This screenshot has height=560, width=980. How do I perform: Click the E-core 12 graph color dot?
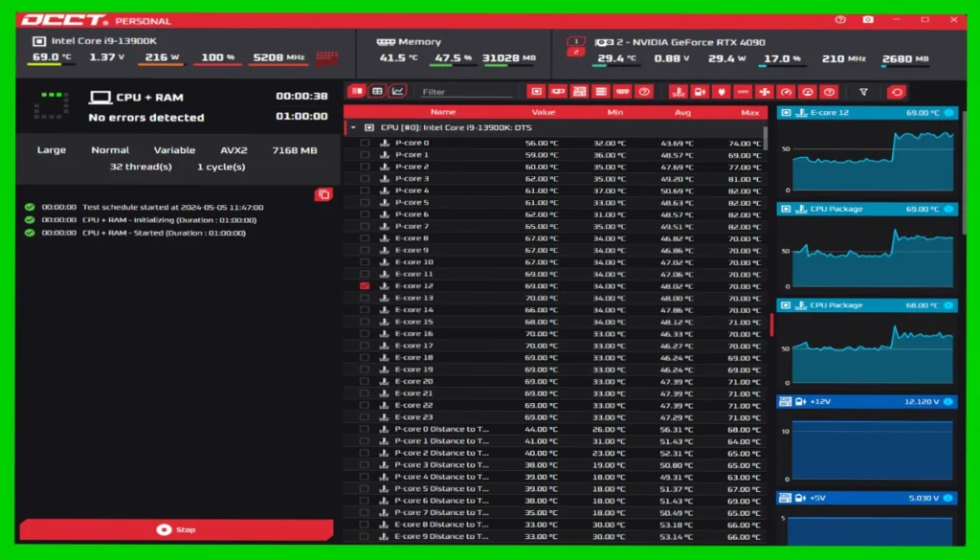[948, 113]
